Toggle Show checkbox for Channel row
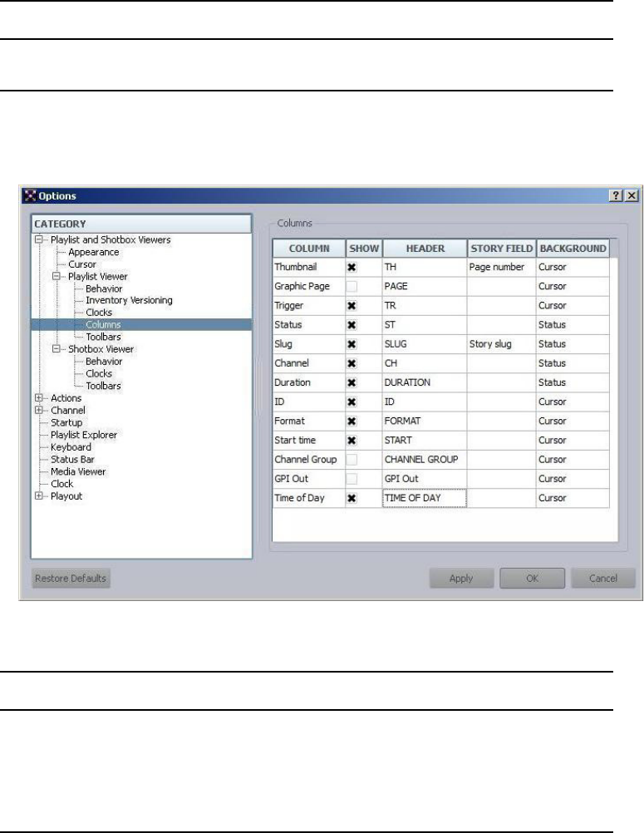Viewport: 644px width, 833px height. (351, 363)
